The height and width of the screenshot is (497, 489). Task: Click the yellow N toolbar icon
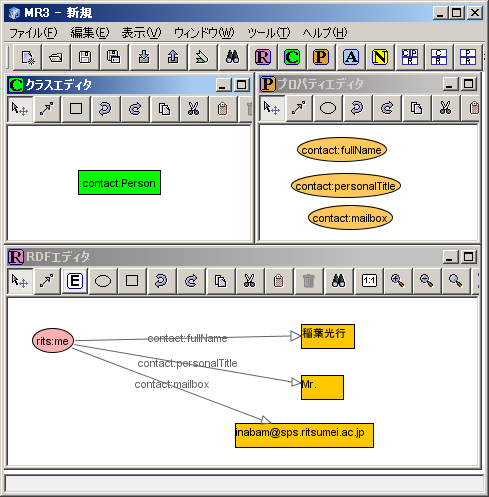point(380,57)
